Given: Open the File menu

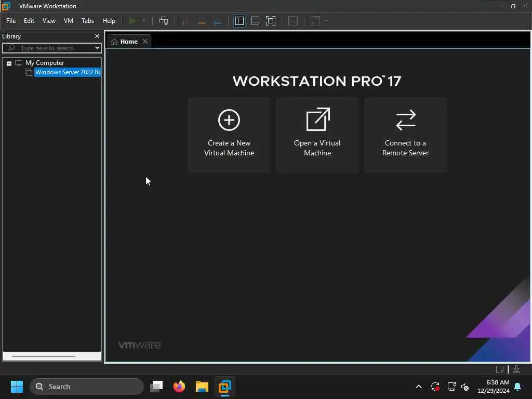Looking at the screenshot, I should point(11,21).
